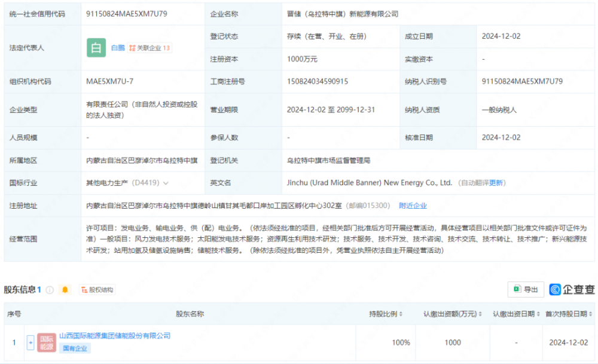Image resolution: width=598 pixels, height=364 pixels.
Task: Open 山西国际能源集团储能股份有限公司 shareholder link
Action: pos(115,336)
